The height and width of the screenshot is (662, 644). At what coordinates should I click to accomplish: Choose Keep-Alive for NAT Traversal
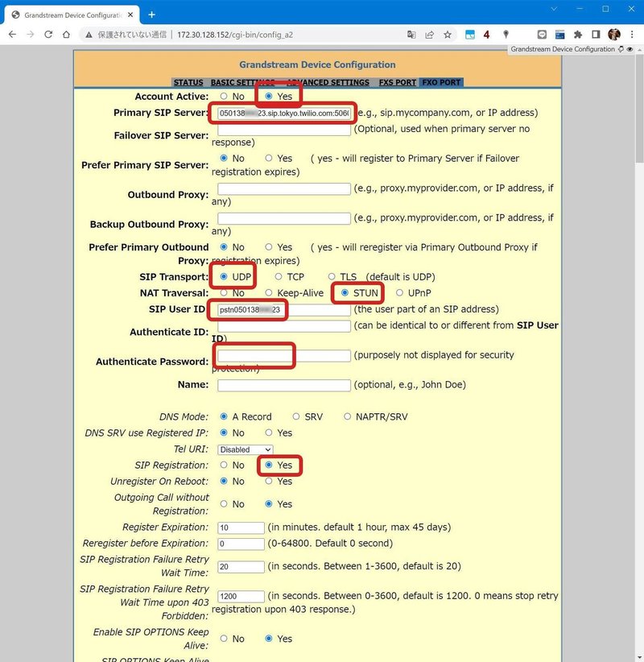click(268, 292)
